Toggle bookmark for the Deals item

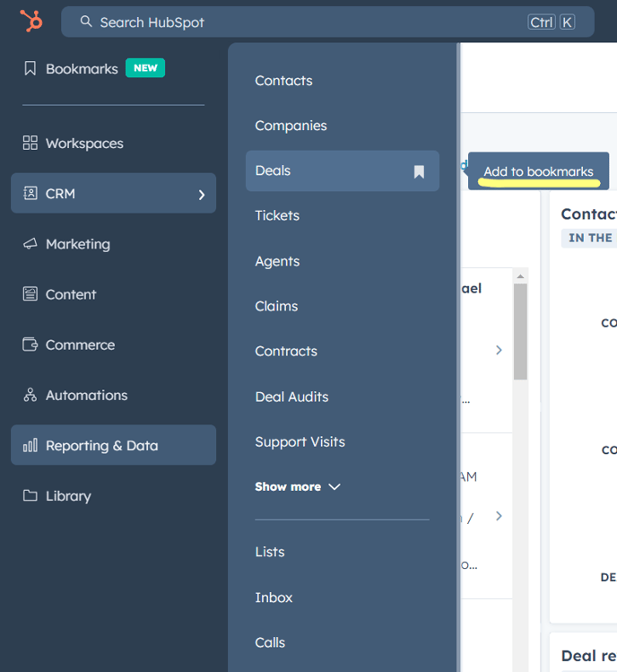(419, 171)
